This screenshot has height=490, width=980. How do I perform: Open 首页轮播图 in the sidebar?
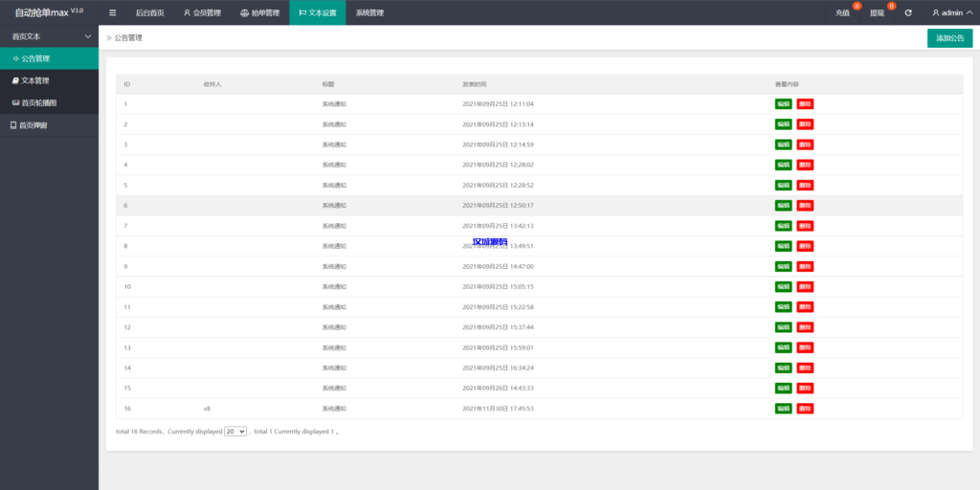coord(38,102)
